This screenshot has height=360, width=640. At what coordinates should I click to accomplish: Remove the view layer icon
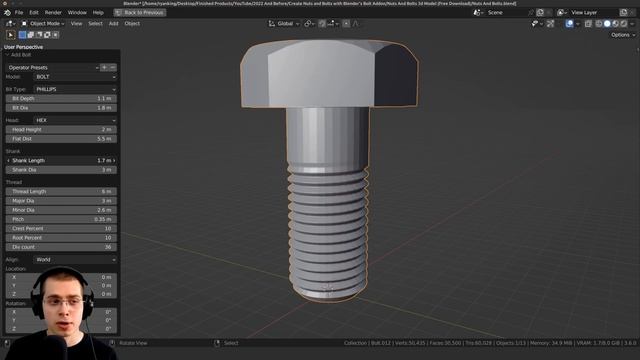(633, 13)
